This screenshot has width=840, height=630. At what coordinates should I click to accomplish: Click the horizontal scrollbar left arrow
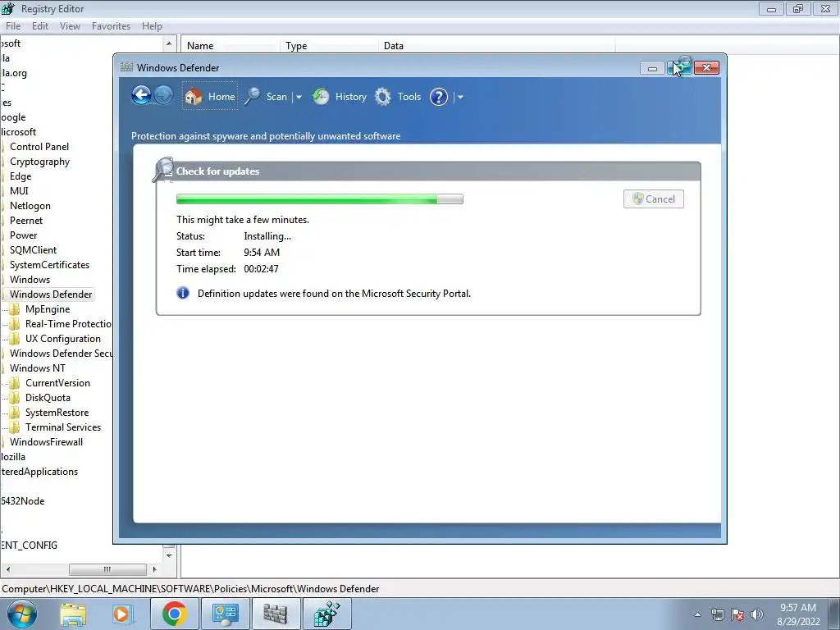pos(7,569)
